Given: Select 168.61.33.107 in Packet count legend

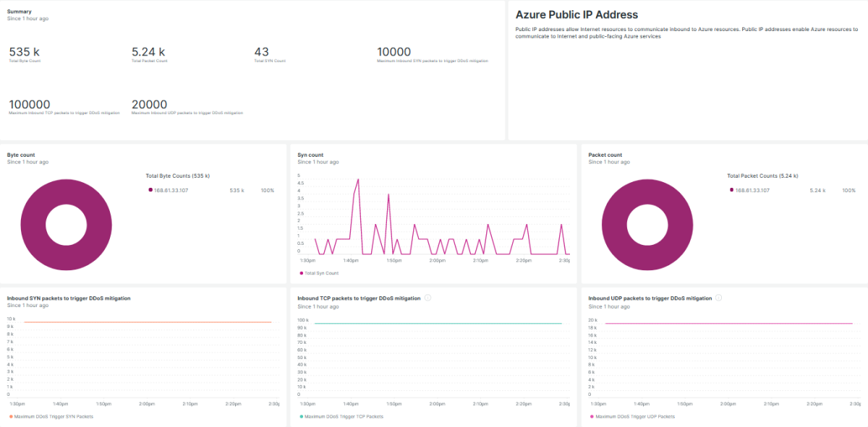Looking at the screenshot, I should tap(752, 190).
